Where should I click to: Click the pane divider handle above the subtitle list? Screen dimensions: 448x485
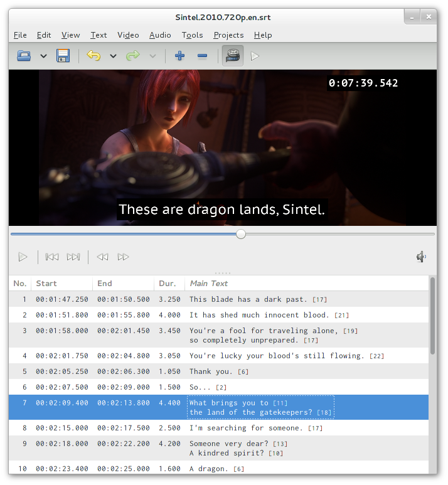223,273
